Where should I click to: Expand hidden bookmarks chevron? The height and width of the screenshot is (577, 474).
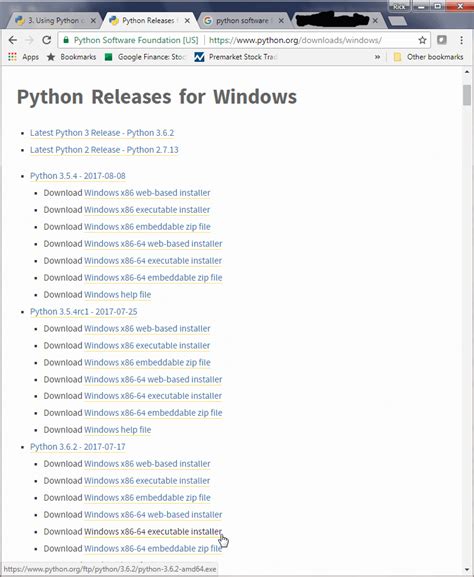[377, 57]
